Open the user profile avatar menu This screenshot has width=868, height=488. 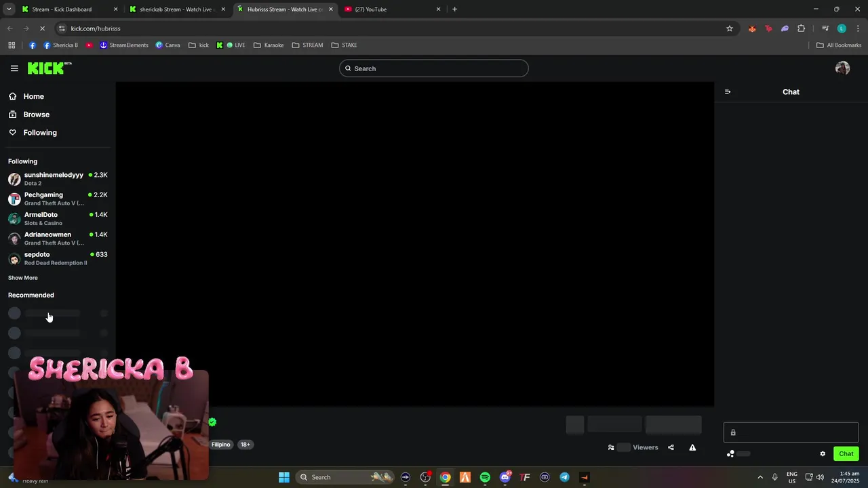point(843,68)
